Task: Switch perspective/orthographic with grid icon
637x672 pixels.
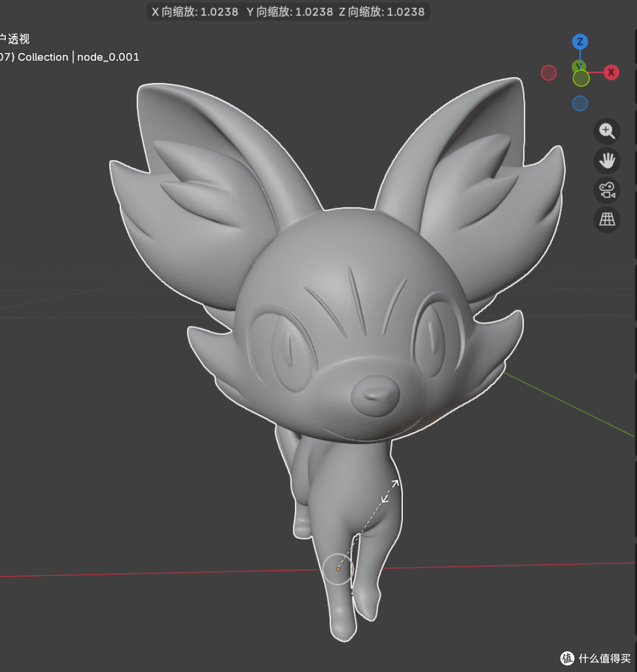Action: 606,220
